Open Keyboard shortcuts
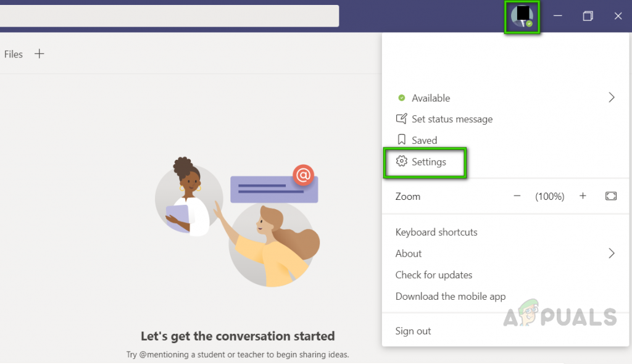This screenshot has height=364, width=632. [x=436, y=232]
